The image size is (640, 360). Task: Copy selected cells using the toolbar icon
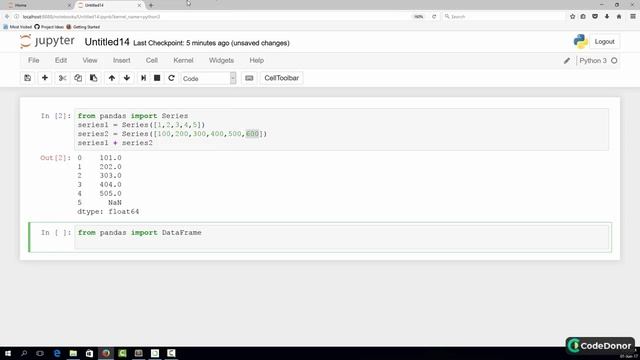click(x=78, y=78)
